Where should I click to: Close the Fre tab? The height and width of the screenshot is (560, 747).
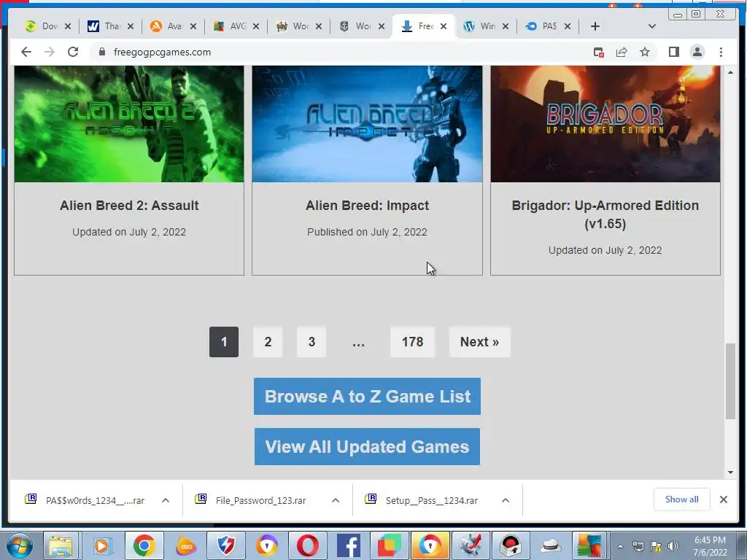point(444,26)
